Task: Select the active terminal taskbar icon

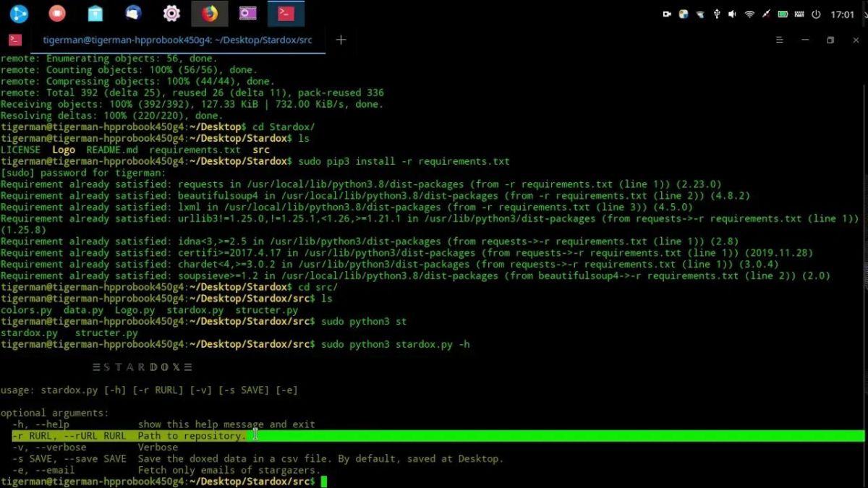Action: 286,13
